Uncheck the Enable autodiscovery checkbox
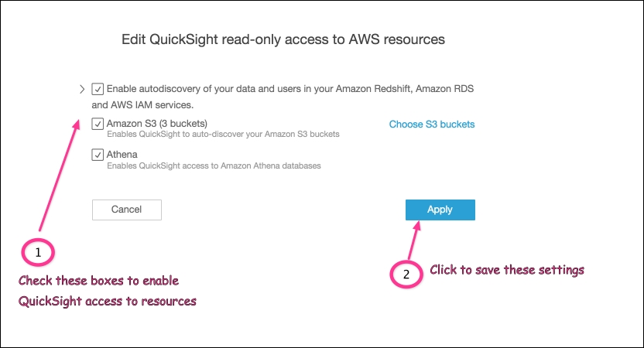 [98, 89]
